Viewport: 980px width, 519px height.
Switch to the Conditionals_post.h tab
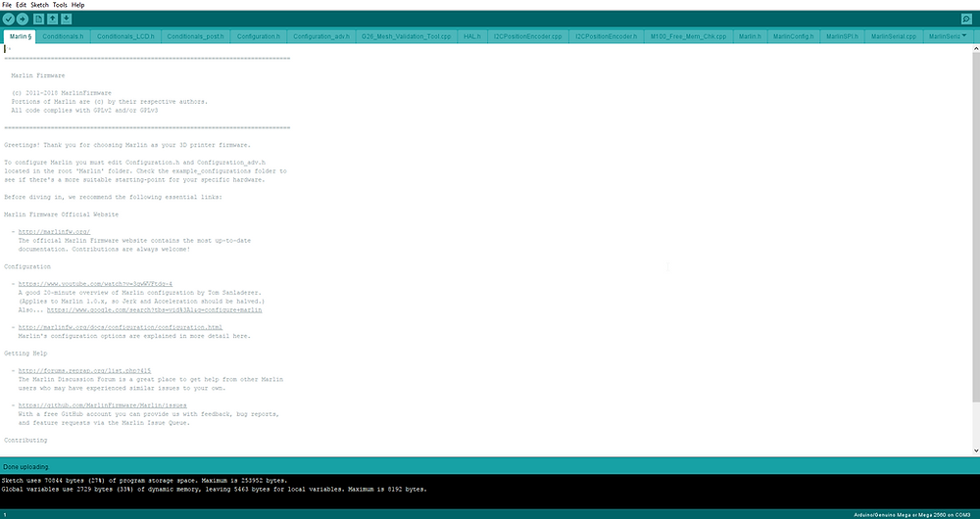pyautogui.click(x=196, y=36)
